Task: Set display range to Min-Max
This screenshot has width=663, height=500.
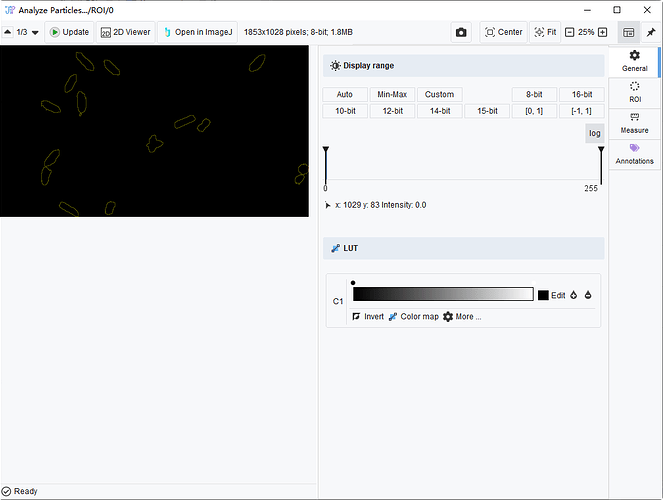Action: coord(391,94)
